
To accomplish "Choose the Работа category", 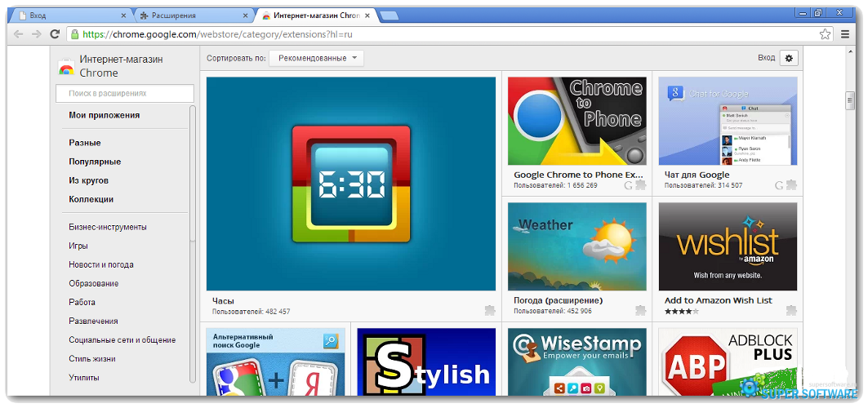I will [x=82, y=302].
